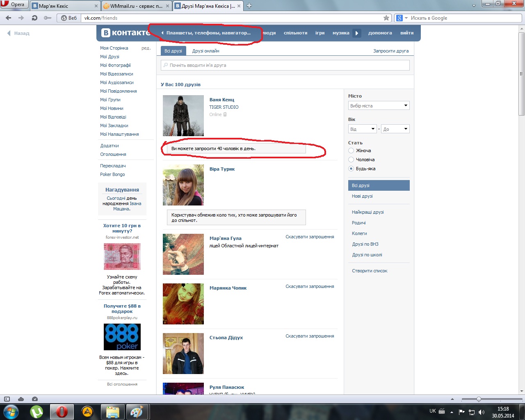Open the UK keyboard language indicator
The width and height of the screenshot is (525, 420).
pyautogui.click(x=433, y=411)
